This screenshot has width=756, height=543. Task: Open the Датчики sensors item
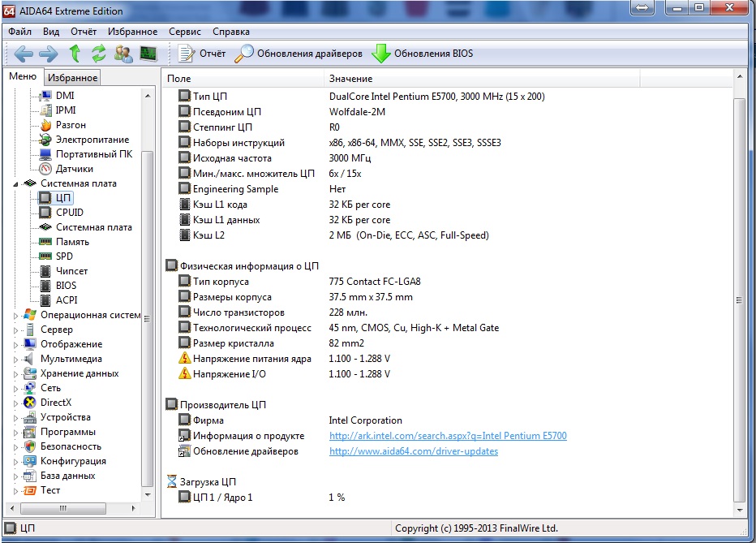point(75,169)
